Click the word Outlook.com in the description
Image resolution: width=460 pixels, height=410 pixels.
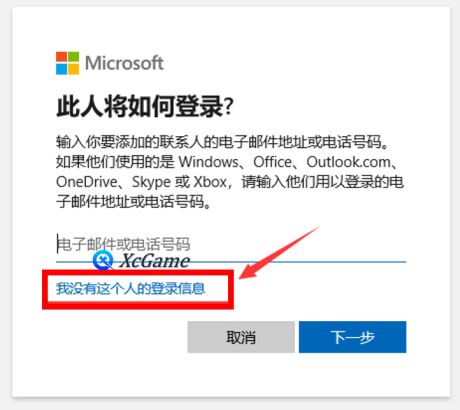click(x=349, y=162)
